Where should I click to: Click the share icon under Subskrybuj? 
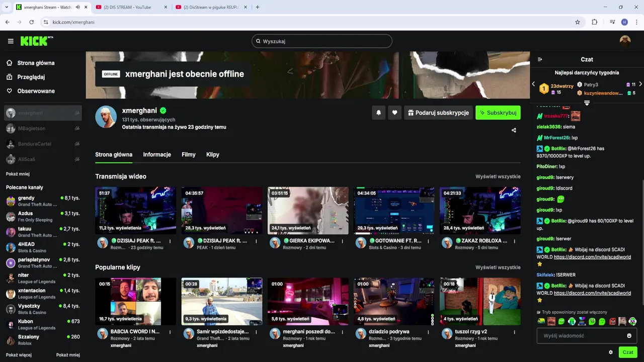(514, 130)
